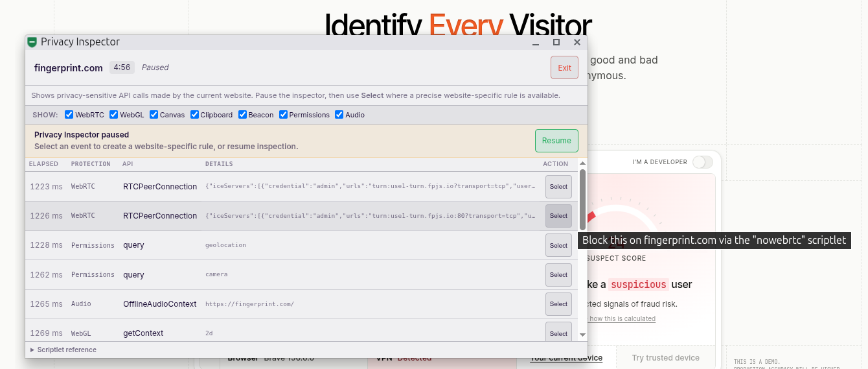Click the event list scrollbar up arrow
868x369 pixels.
coord(582,163)
